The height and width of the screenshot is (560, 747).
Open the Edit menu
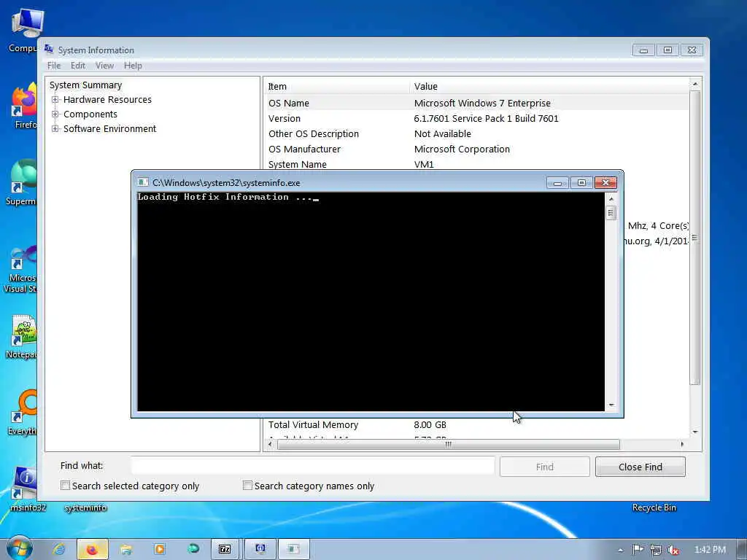77,66
